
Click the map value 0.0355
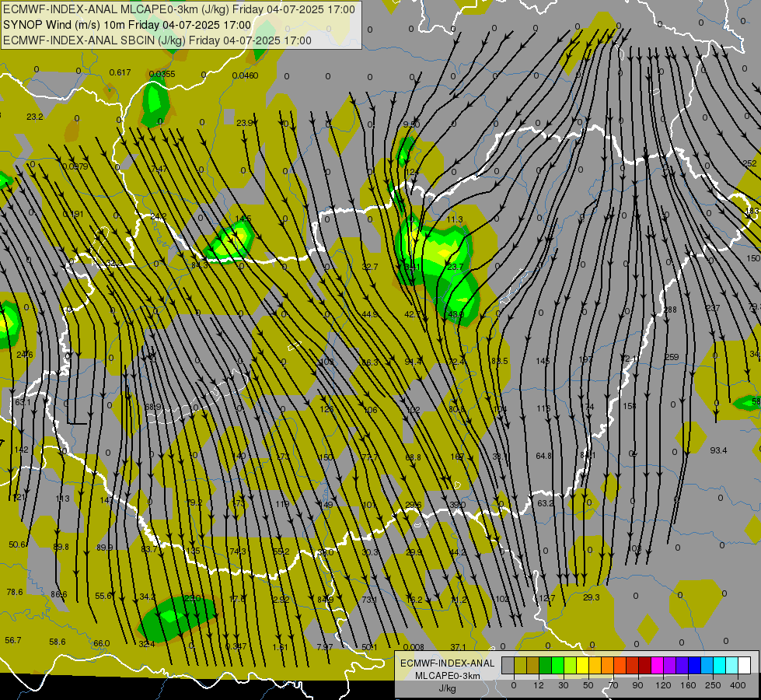click(162, 75)
